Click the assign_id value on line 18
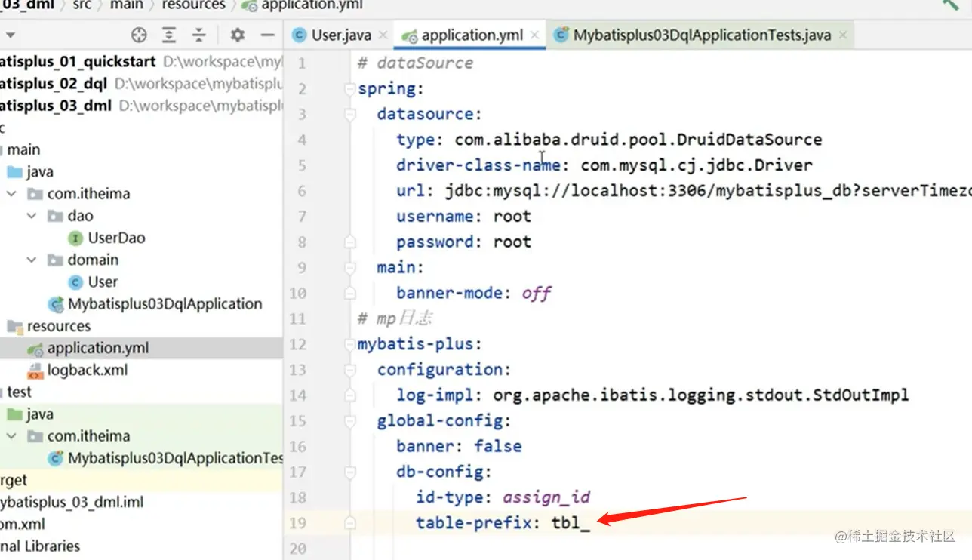 click(x=546, y=497)
